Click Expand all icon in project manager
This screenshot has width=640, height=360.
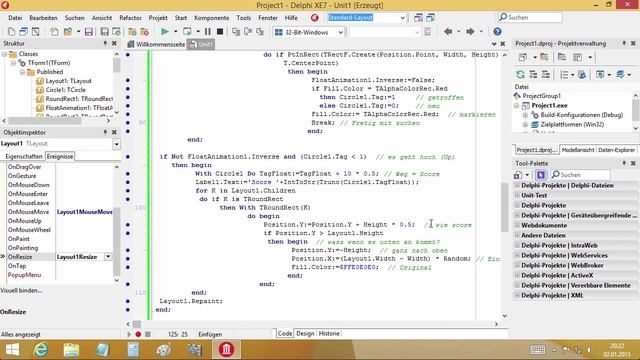pyautogui.click(x=533, y=74)
